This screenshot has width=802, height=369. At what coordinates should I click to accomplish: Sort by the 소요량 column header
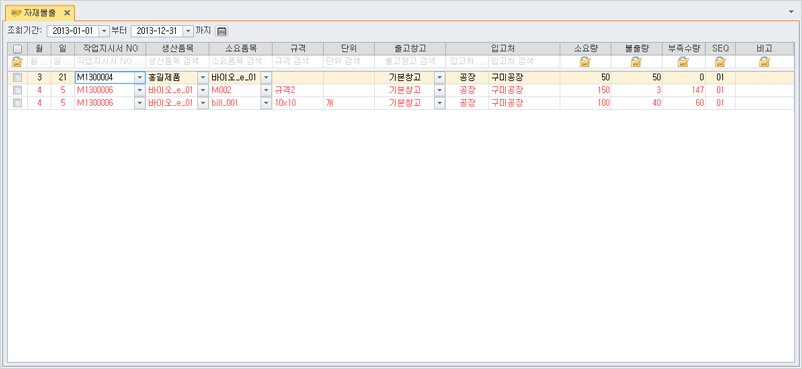click(586, 49)
